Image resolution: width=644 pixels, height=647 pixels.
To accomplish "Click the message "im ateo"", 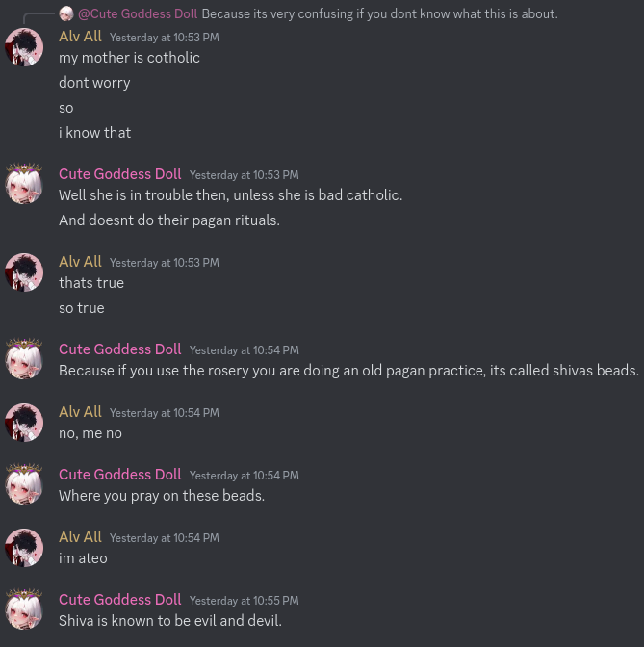I will pyautogui.click(x=83, y=558).
